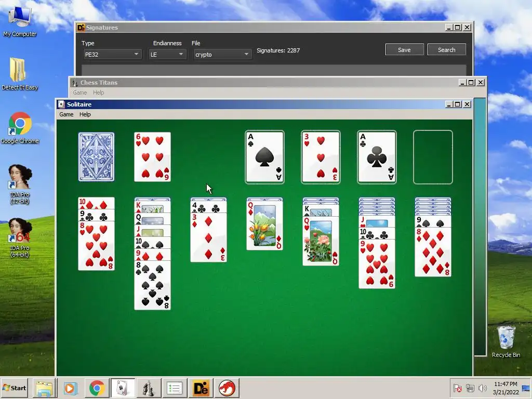Expand the File dropdown showing crypto
This screenshot has height=399, width=532.
(222, 54)
